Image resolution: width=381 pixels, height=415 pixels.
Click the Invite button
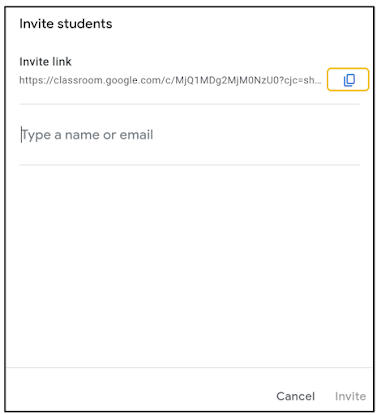coord(350,396)
